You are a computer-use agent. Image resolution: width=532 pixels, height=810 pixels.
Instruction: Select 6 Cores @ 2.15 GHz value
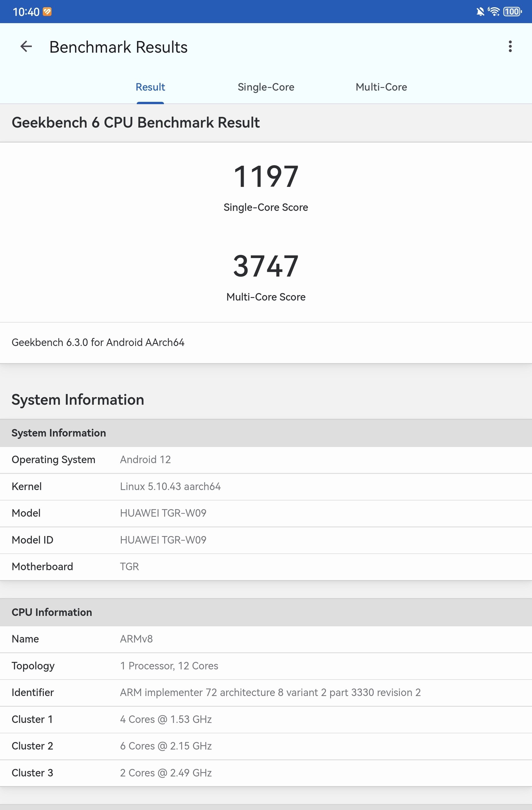[166, 746]
